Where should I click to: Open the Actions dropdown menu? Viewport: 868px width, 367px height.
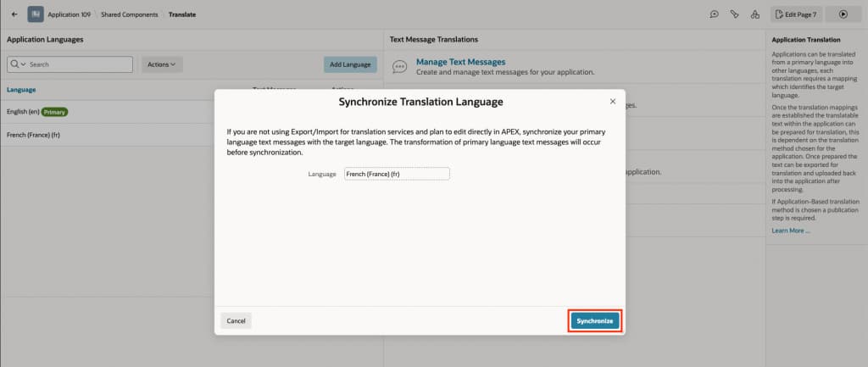162,64
